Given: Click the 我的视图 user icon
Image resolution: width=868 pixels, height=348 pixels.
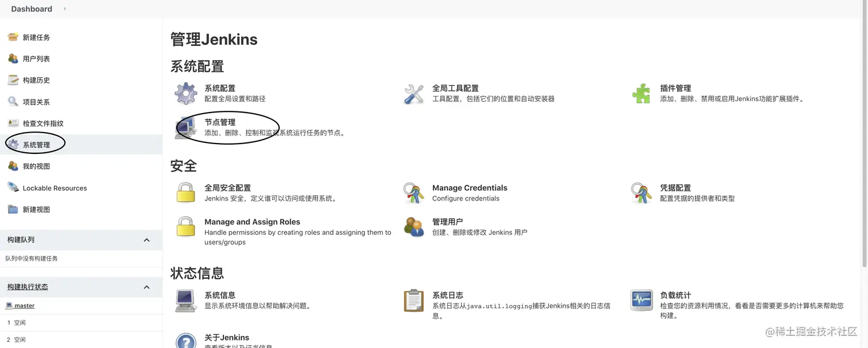Looking at the screenshot, I should pos(13,166).
